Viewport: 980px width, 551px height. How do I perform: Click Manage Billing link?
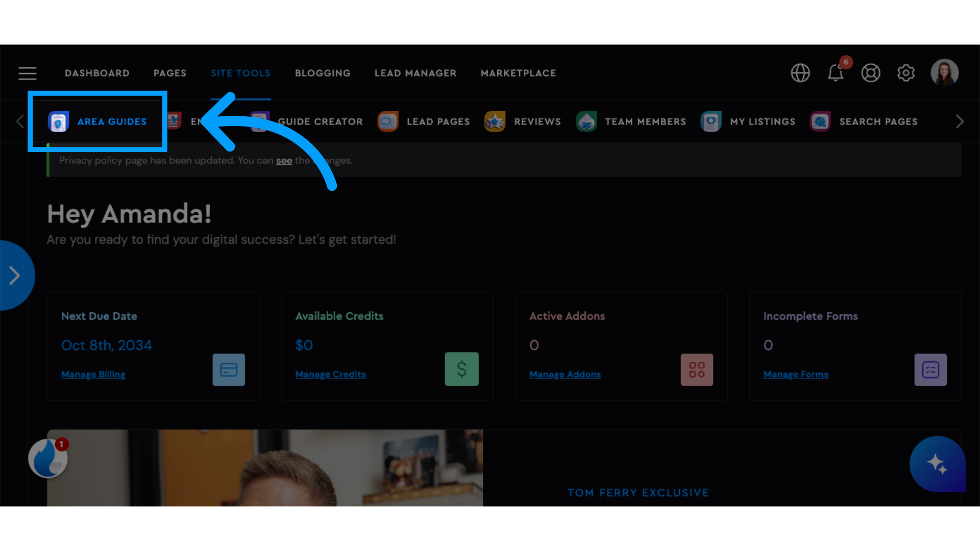[x=93, y=373]
